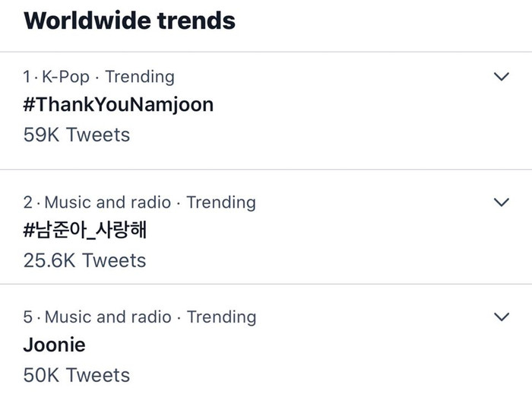Click the Worldwide trends heading
The width and height of the screenshot is (532, 401).
point(129,21)
